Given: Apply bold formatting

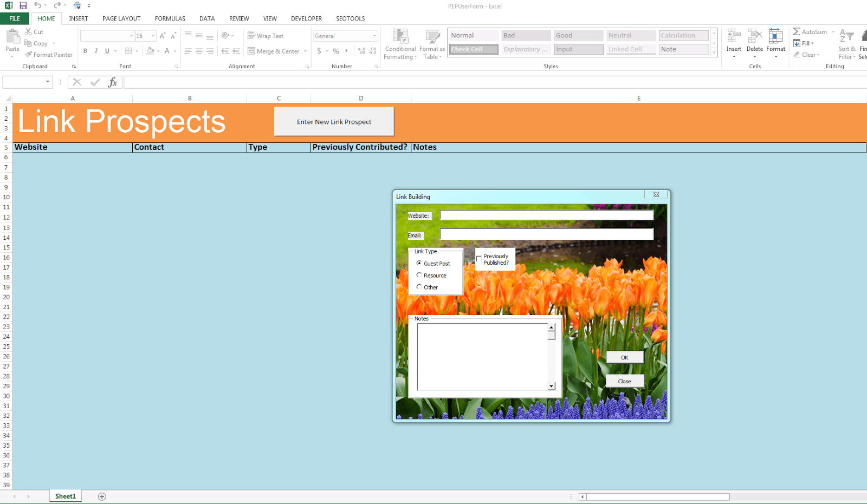Looking at the screenshot, I should 85,51.
